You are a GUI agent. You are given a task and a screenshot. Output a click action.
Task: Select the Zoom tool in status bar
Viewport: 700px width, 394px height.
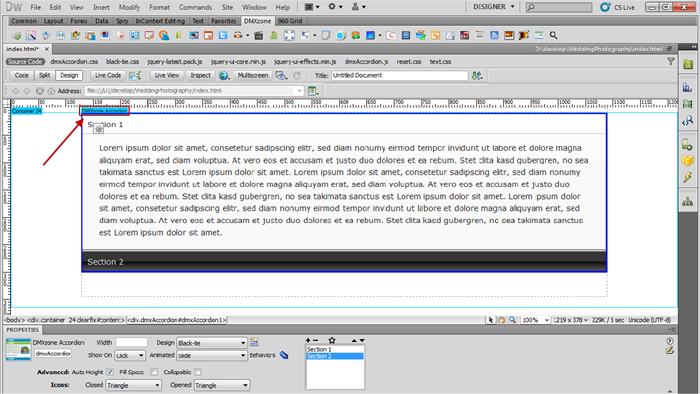tap(512, 320)
